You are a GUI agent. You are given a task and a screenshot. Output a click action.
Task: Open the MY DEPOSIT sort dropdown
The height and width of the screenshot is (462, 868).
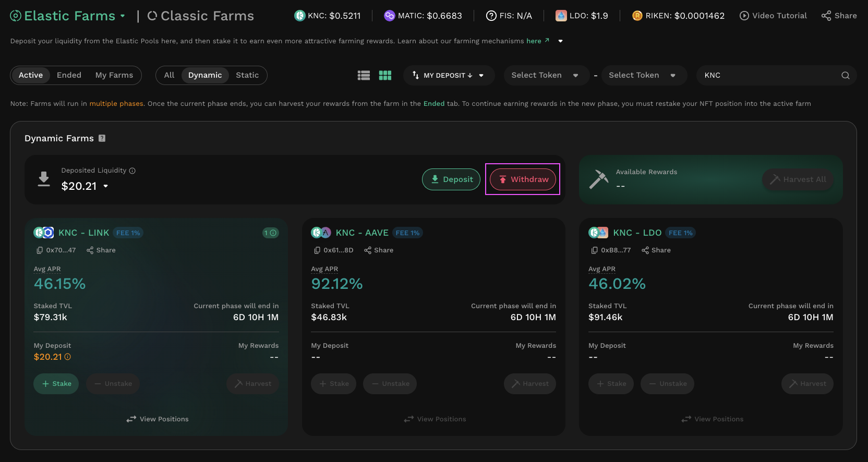coord(448,76)
